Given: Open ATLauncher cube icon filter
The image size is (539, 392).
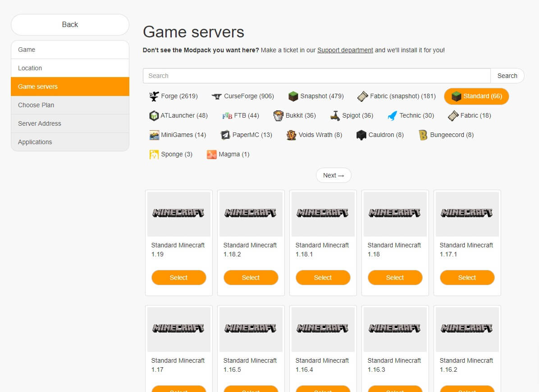Looking at the screenshot, I should (x=154, y=116).
